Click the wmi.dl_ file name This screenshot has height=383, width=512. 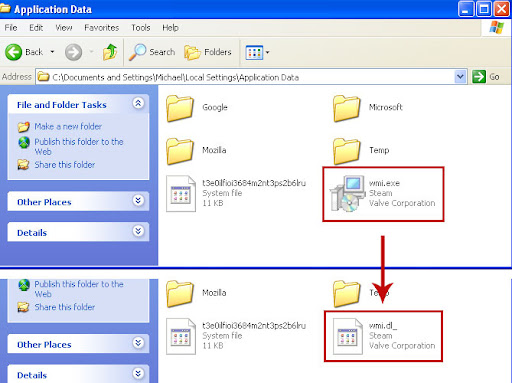pyautogui.click(x=383, y=326)
